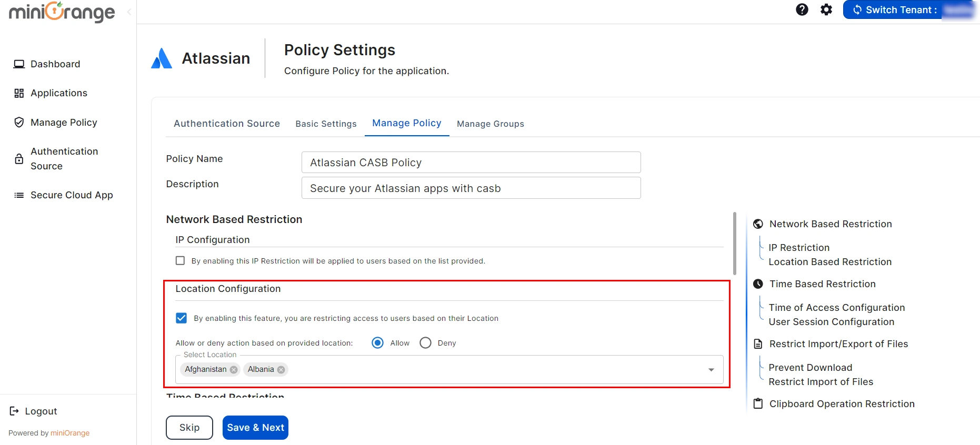980x445 pixels.
Task: Open settings via the gear icon
Action: (x=826, y=9)
